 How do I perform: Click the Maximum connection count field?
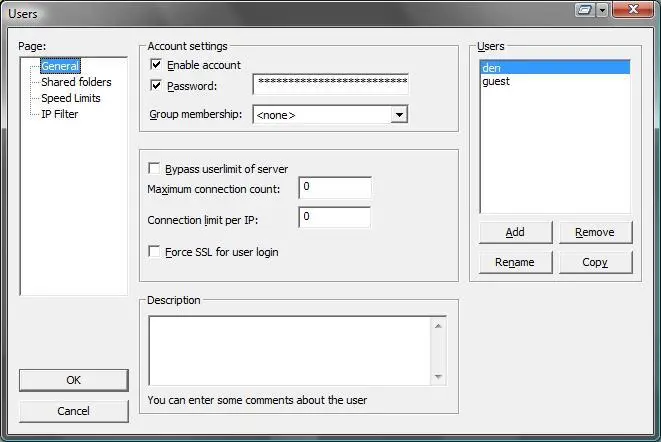coord(334,188)
